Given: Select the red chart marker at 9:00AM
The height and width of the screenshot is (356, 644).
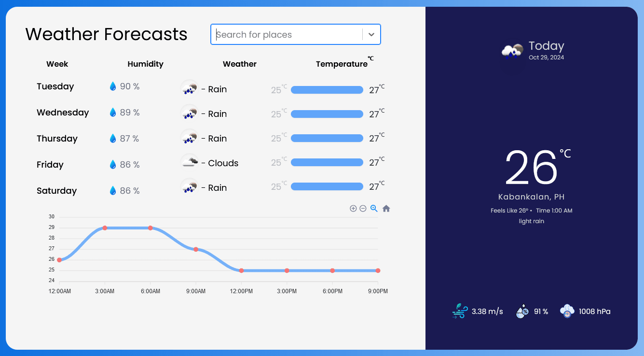Looking at the screenshot, I should (x=196, y=249).
